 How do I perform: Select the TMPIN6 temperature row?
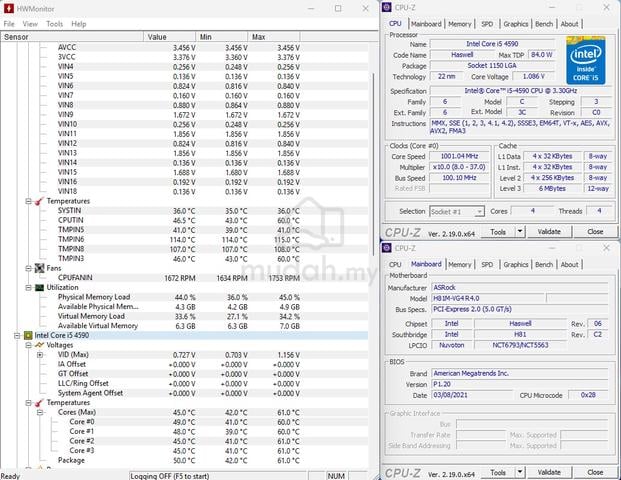tap(184, 240)
